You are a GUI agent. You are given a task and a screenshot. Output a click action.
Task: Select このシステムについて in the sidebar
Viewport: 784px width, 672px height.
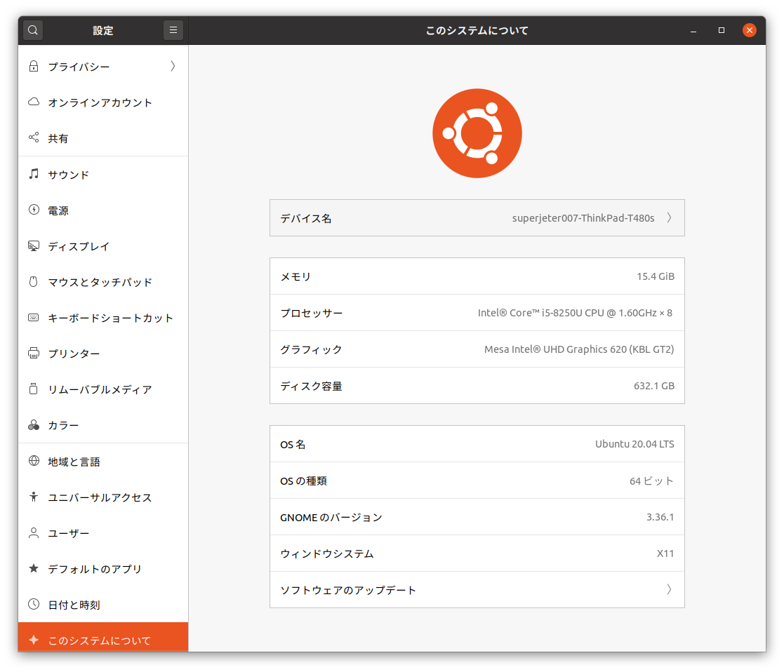[x=103, y=637]
